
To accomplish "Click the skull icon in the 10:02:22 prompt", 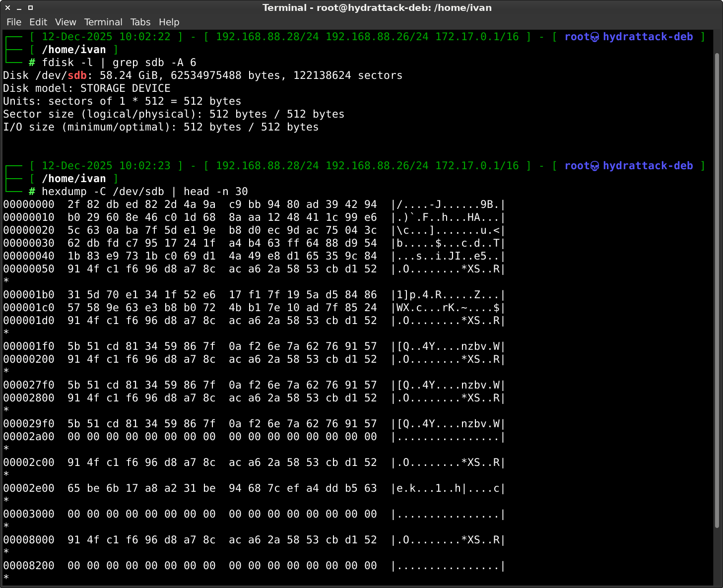I will 594,37.
